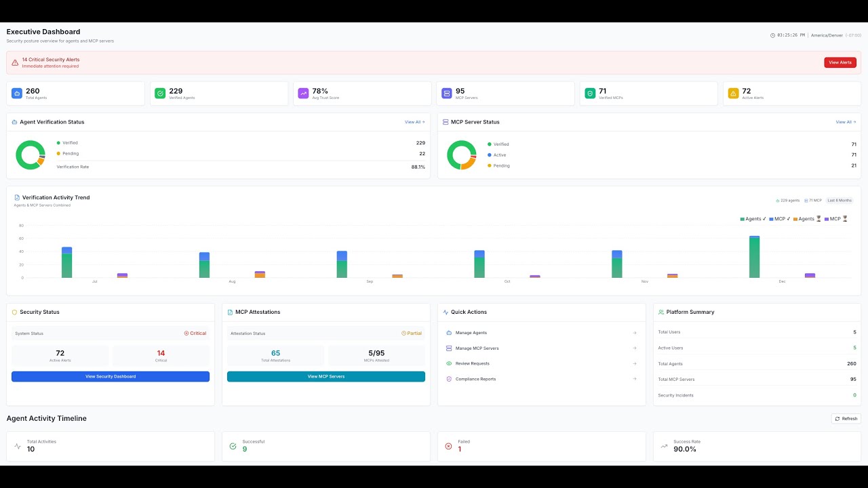Image resolution: width=868 pixels, height=488 pixels.
Task: Open View All in MCP Server Status
Action: click(x=846, y=122)
